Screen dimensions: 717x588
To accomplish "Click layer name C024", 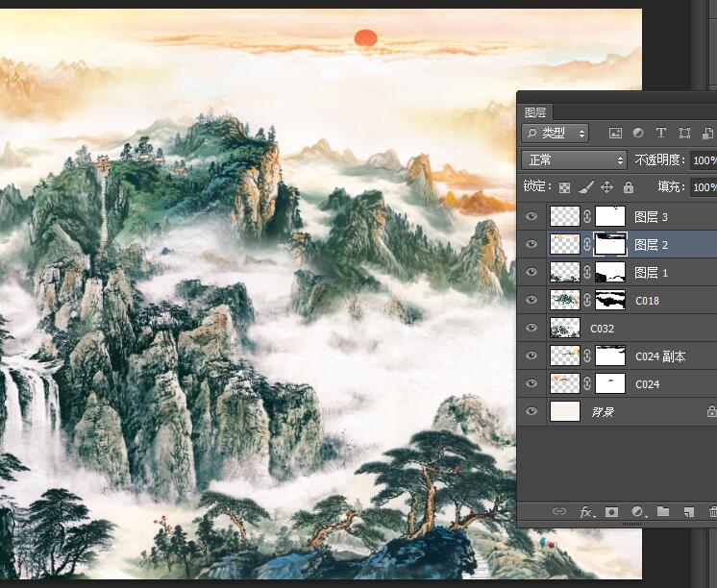I will pyautogui.click(x=647, y=384).
